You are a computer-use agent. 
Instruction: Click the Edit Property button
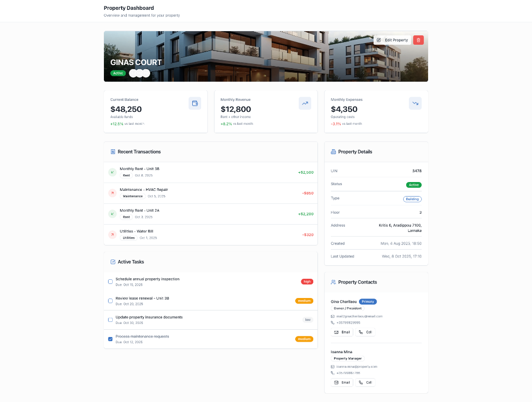(392, 40)
